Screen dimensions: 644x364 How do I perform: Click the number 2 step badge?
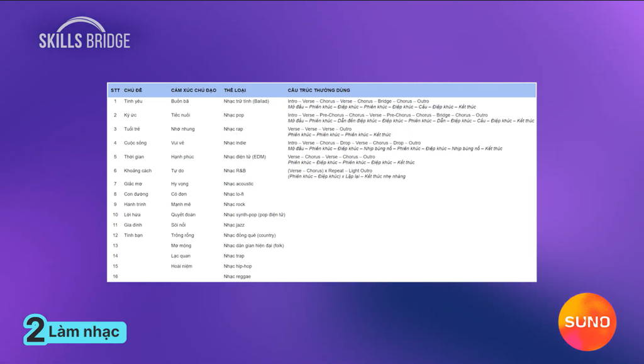tap(35, 330)
